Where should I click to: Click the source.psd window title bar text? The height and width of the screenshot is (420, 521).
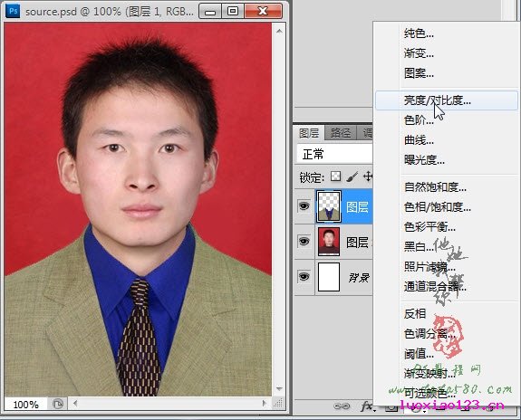(x=110, y=12)
